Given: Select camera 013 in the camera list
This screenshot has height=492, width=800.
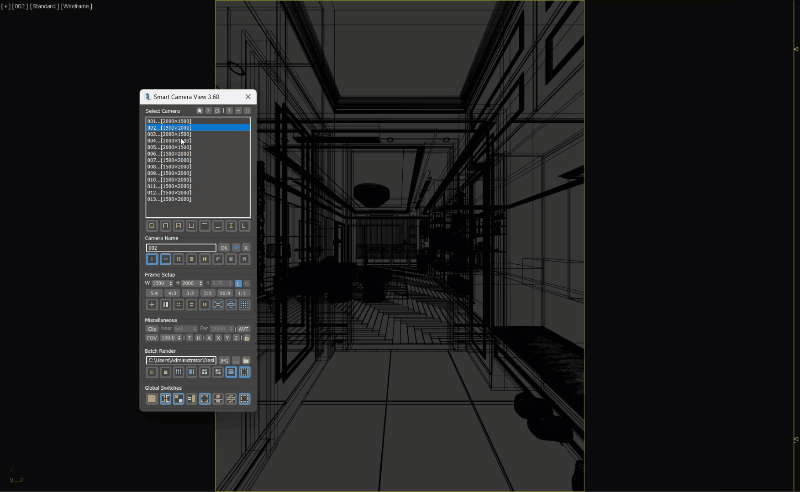Looking at the screenshot, I should coord(168,199).
